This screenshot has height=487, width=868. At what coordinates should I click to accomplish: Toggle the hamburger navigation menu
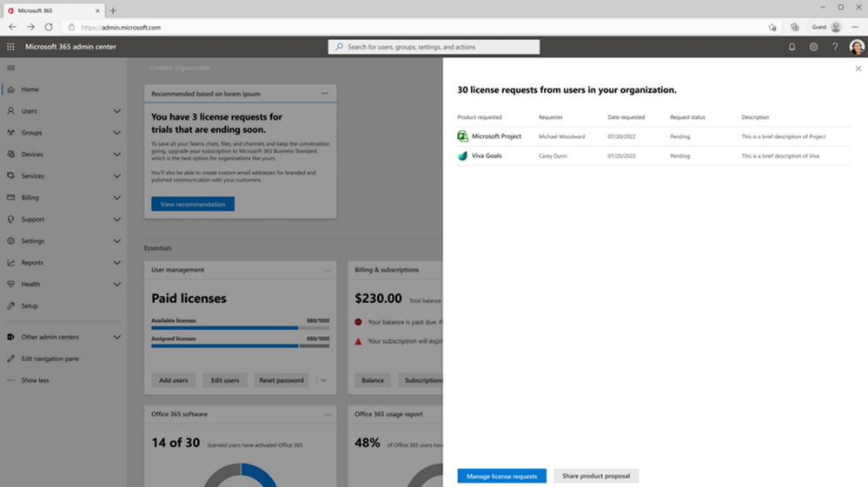[x=10, y=68]
